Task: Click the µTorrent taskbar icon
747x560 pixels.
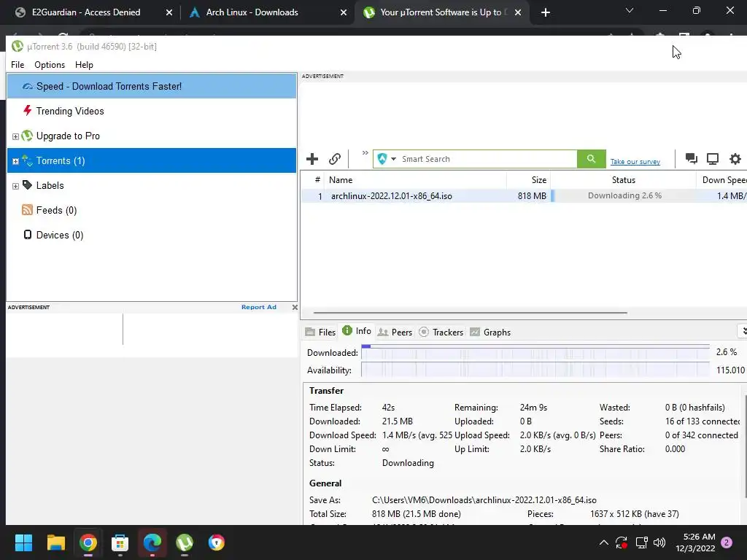Action: click(185, 542)
